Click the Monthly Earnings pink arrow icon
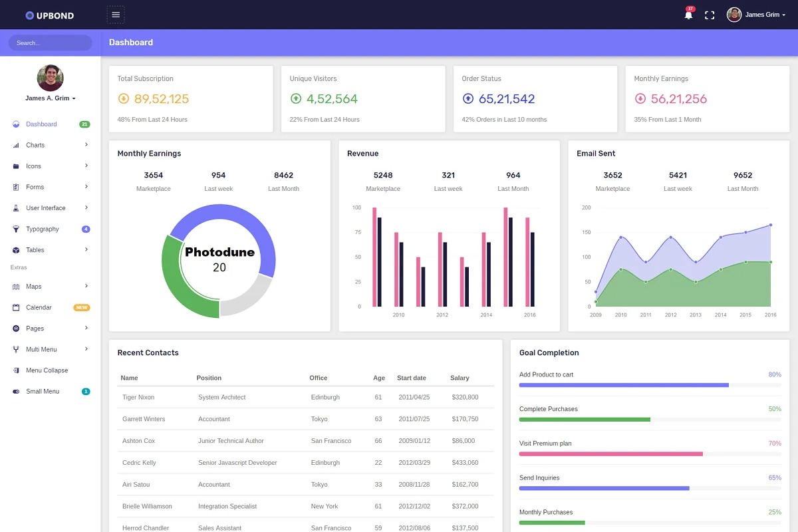798x532 pixels. [x=640, y=98]
